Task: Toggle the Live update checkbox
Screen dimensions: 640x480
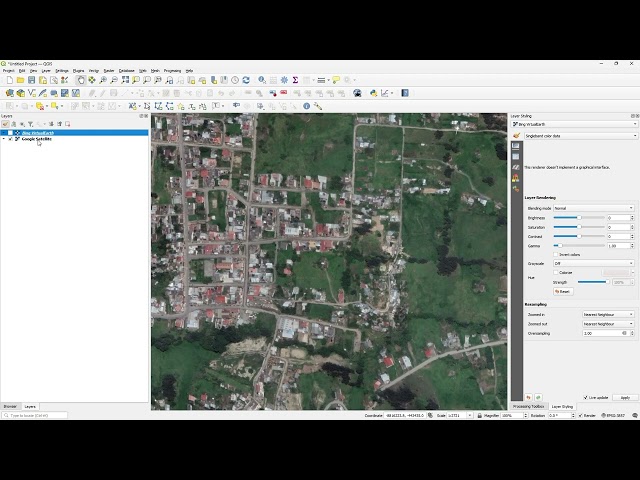Action: [585, 398]
